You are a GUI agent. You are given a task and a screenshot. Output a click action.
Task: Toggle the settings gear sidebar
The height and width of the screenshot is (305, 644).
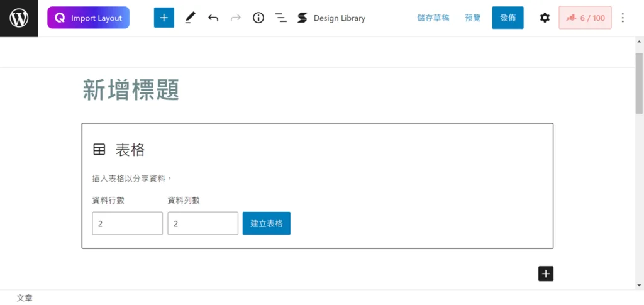tap(545, 18)
